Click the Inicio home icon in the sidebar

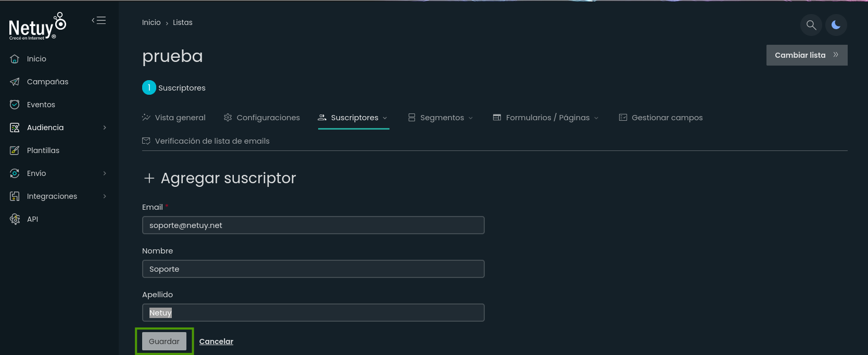(x=15, y=59)
